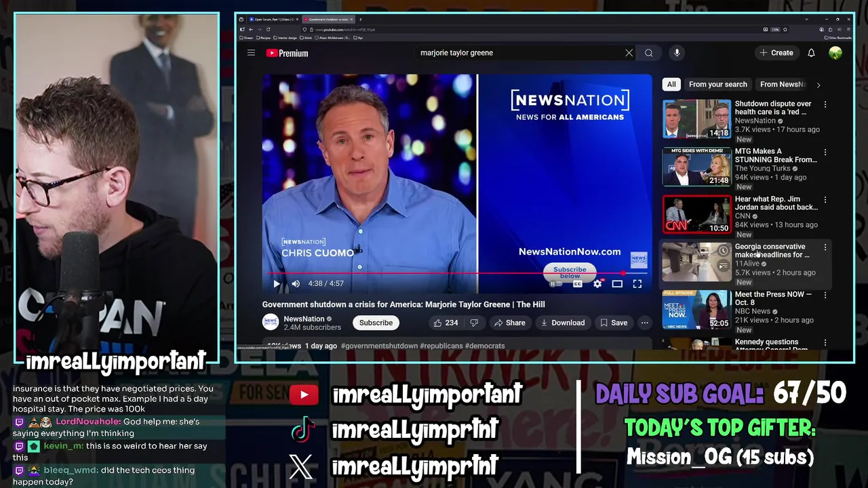Image resolution: width=868 pixels, height=488 pixels.
Task: Open the Georgia conservative makes headlines video title
Action: 772,251
